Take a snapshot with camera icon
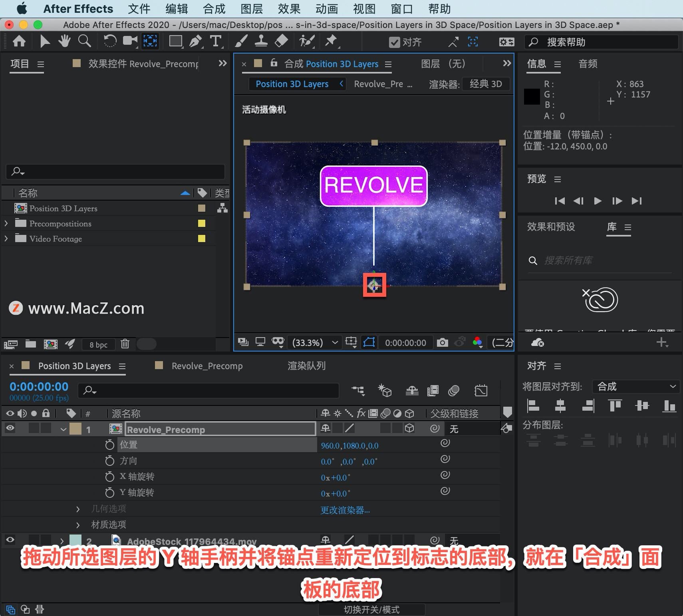The image size is (683, 616). pyautogui.click(x=442, y=342)
